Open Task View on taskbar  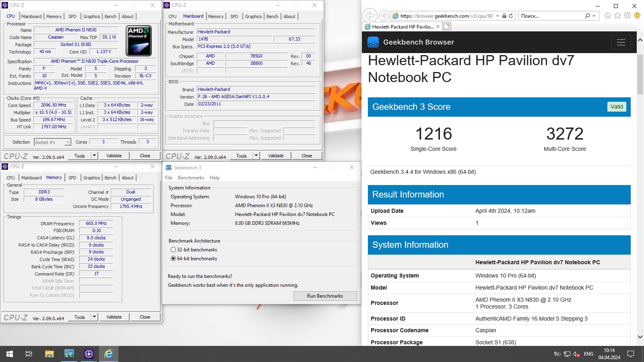coord(29,354)
